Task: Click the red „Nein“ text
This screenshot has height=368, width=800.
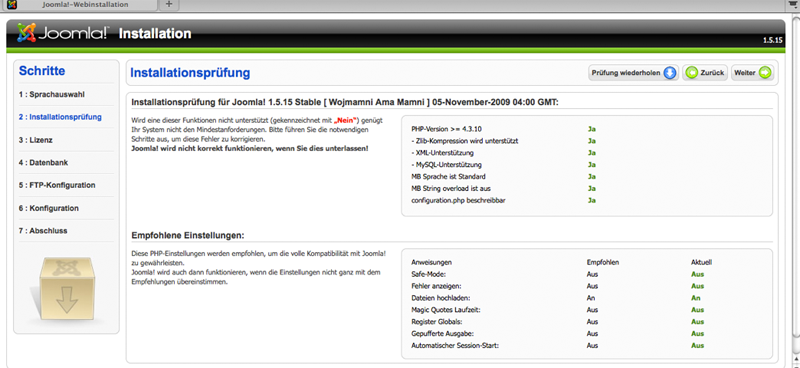Action: pos(345,120)
